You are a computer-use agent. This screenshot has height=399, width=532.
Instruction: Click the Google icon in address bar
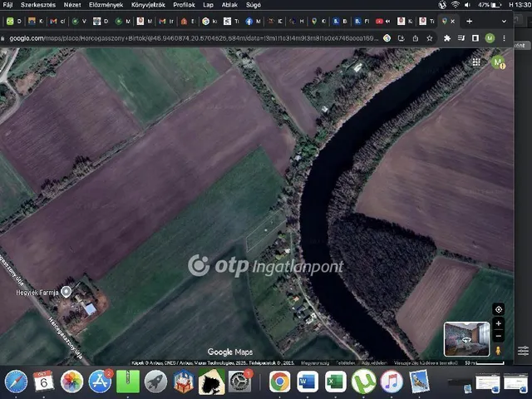pyautogui.click(x=387, y=38)
